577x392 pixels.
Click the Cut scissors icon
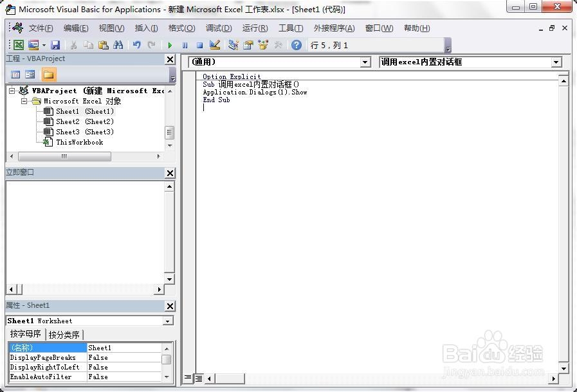73,45
